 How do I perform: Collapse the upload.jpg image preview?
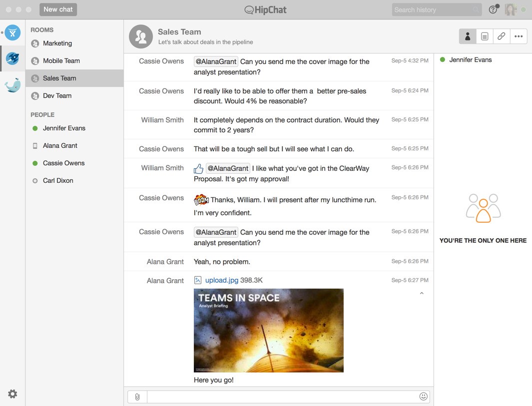422,293
